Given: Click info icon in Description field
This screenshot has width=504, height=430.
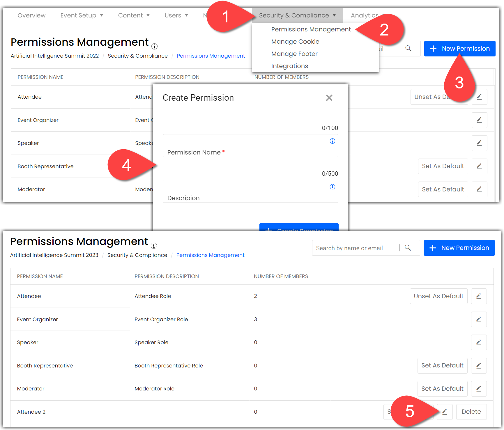Looking at the screenshot, I should point(332,187).
